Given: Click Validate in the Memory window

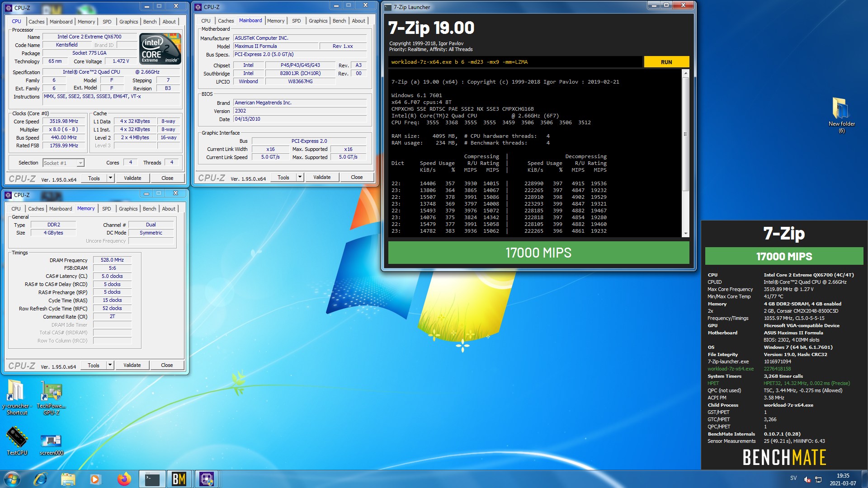Looking at the screenshot, I should tap(132, 365).
